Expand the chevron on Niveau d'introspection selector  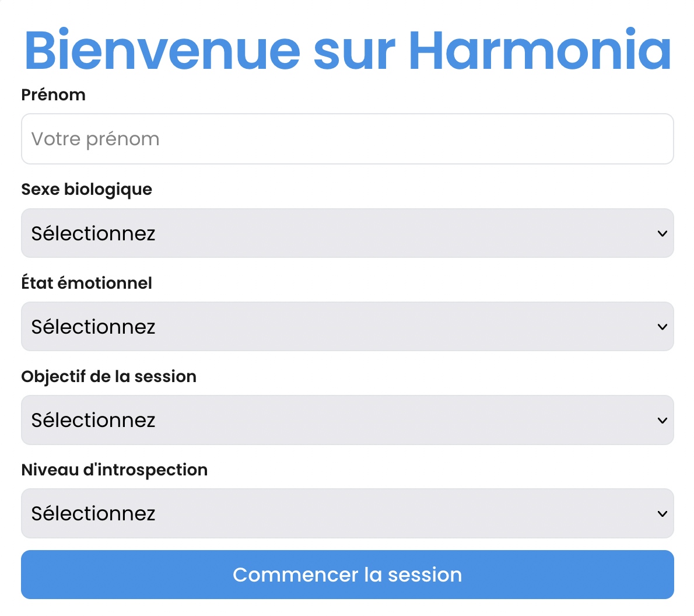pyautogui.click(x=662, y=513)
